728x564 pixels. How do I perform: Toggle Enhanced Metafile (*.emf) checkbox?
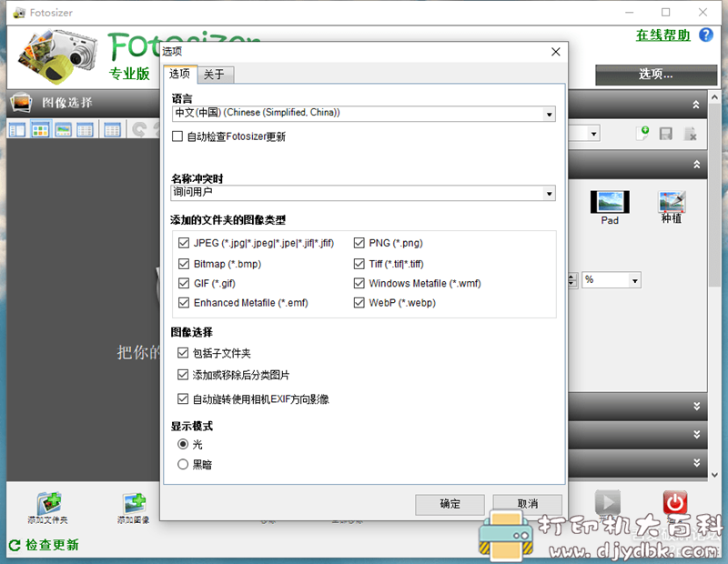(x=184, y=303)
